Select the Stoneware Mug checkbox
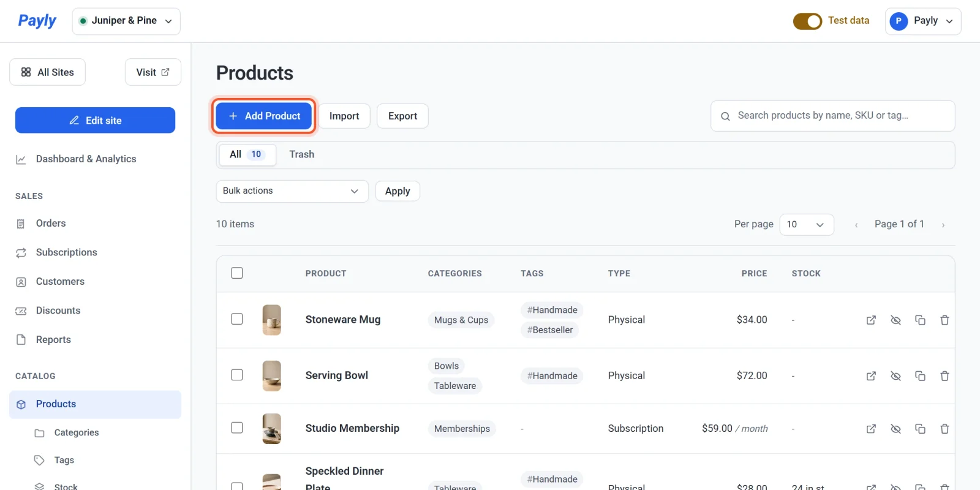The width and height of the screenshot is (980, 490). 237,319
